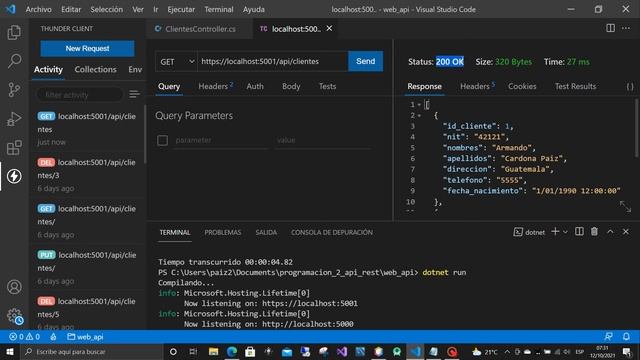Click the filter activity field

(80, 95)
